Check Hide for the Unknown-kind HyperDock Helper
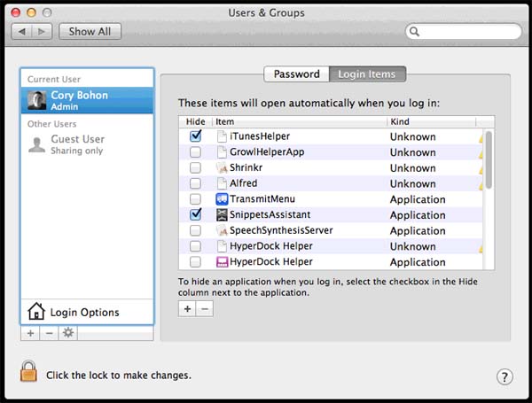 [195, 246]
